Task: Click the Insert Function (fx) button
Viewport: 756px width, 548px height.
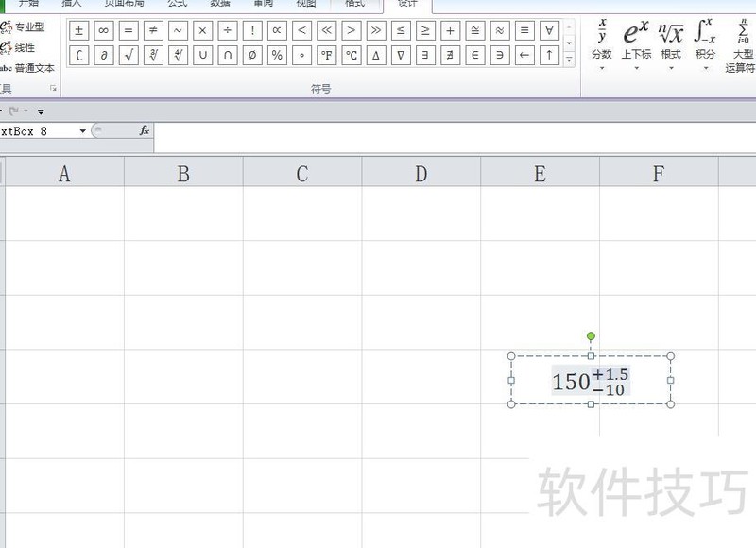Action: [x=143, y=131]
